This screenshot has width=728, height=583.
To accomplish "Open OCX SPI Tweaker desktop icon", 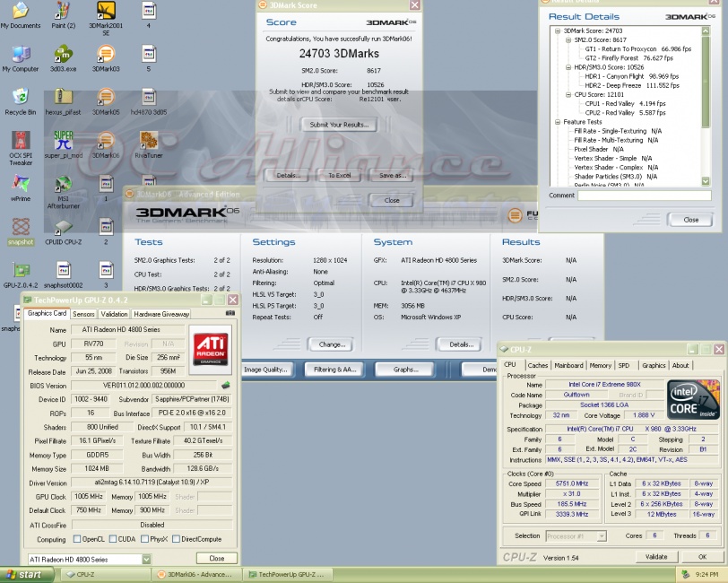I will point(20,142).
